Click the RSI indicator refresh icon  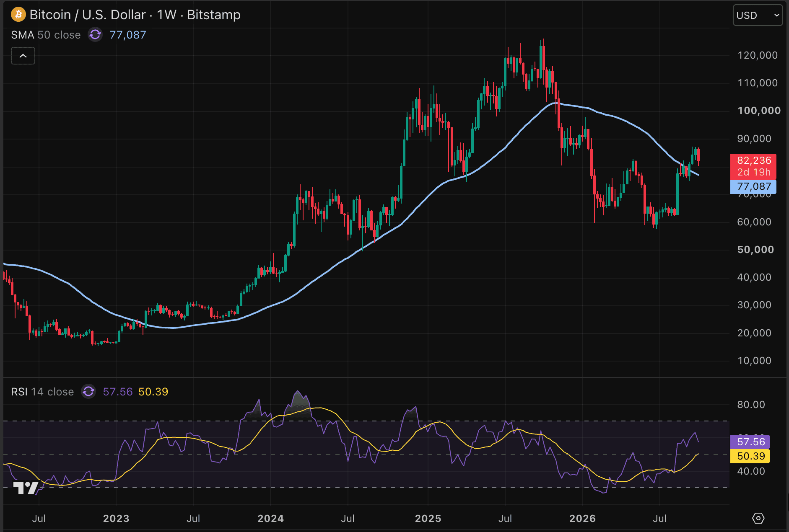(x=88, y=392)
